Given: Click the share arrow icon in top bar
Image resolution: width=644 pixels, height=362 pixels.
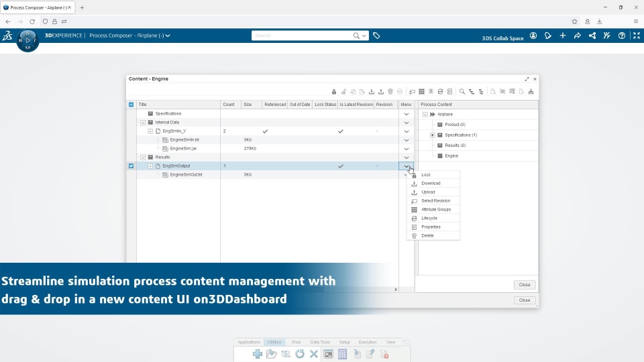Looking at the screenshot, I should (578, 36).
